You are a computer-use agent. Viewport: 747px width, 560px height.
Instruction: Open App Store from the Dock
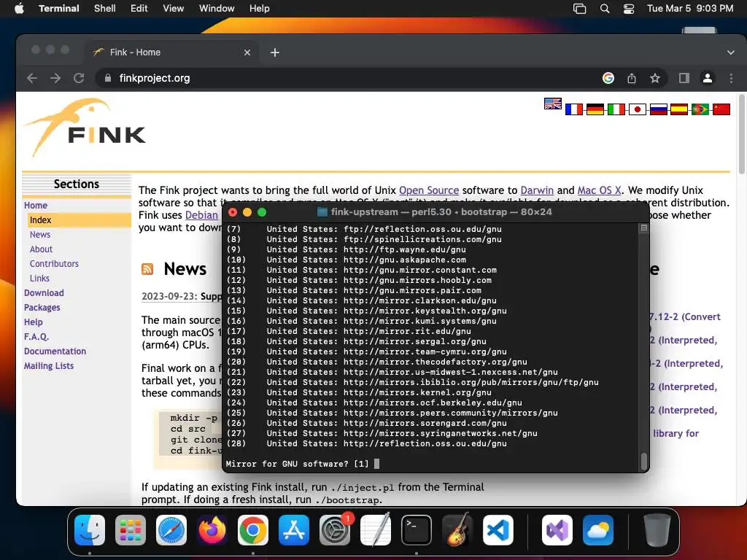click(x=294, y=530)
